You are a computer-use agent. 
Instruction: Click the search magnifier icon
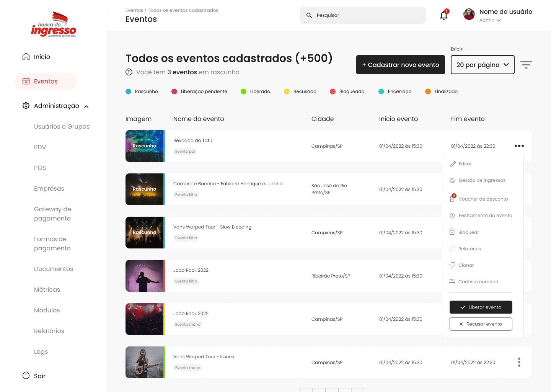point(309,15)
